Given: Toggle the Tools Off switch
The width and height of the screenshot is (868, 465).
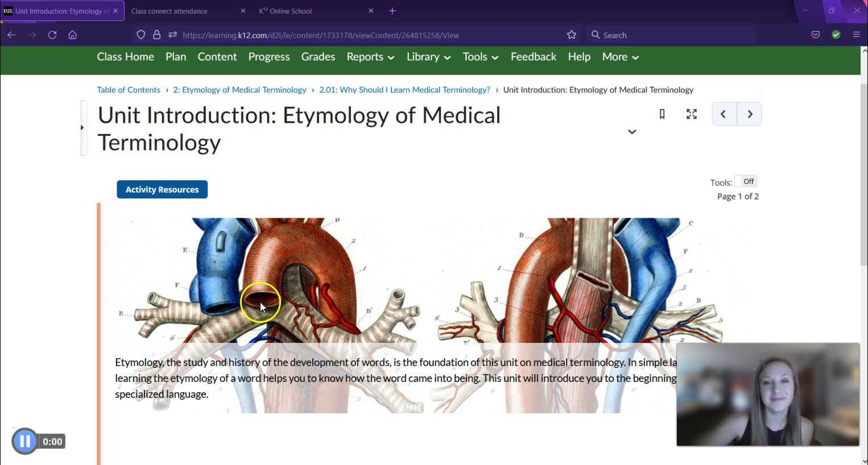Looking at the screenshot, I should click(x=746, y=181).
